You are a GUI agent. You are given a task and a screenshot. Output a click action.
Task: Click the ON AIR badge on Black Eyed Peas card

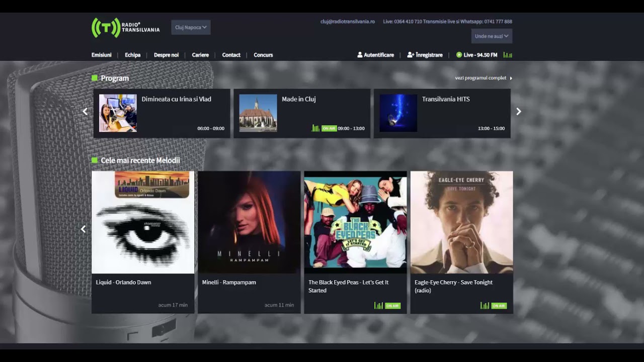click(x=392, y=306)
